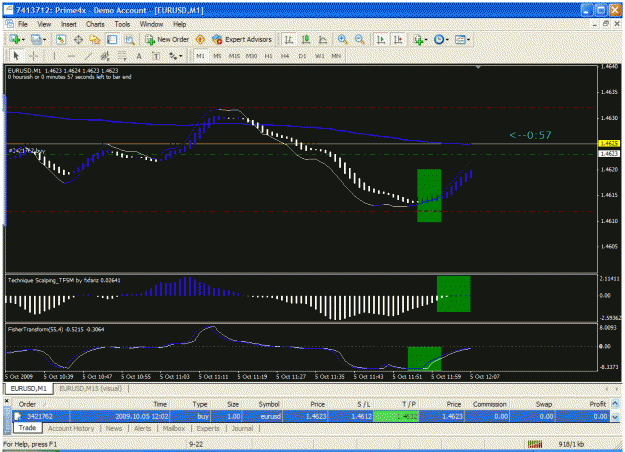Switch to the Account History tab

(71, 428)
